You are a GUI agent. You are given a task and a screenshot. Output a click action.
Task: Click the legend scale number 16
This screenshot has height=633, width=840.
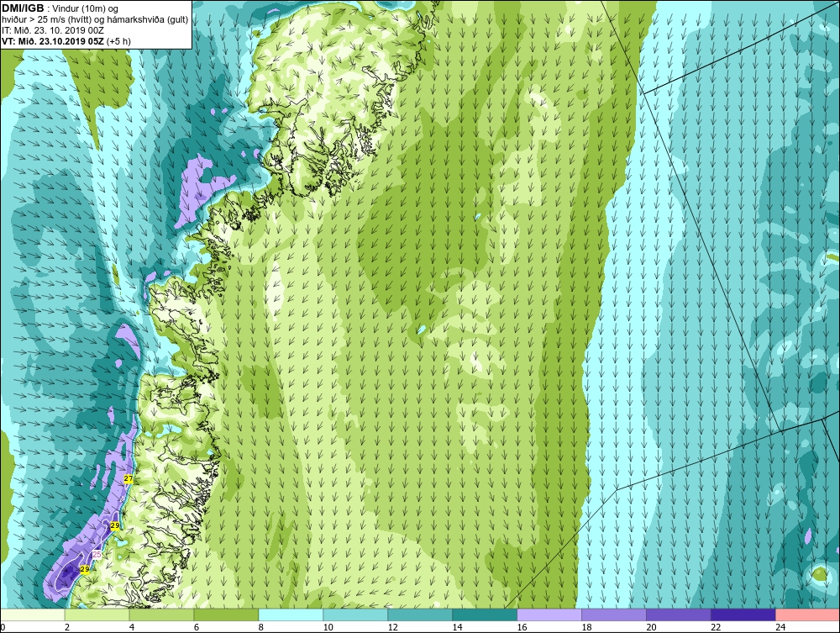pyautogui.click(x=522, y=627)
